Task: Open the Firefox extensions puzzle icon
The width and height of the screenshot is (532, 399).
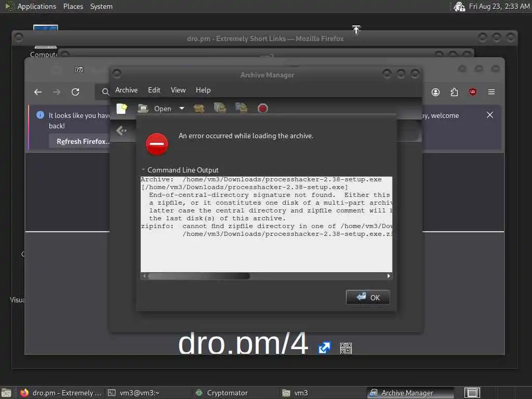Action: click(x=454, y=92)
